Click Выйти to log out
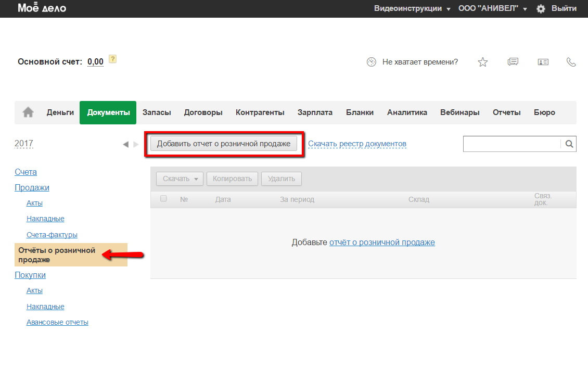The image size is (588, 382). tap(564, 9)
